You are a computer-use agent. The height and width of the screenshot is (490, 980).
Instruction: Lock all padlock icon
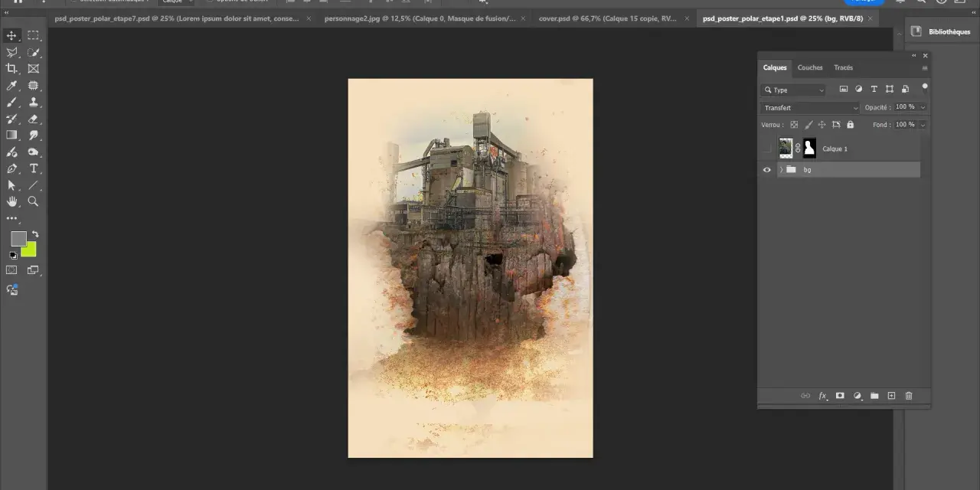[850, 125]
